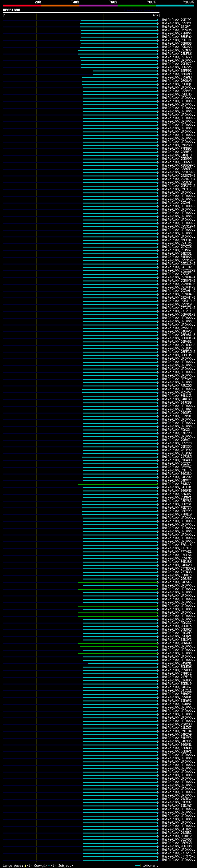The image size is (197, 868).
Task: Select hit label UniRef100_Q6P0B1
Action: coord(177,342)
